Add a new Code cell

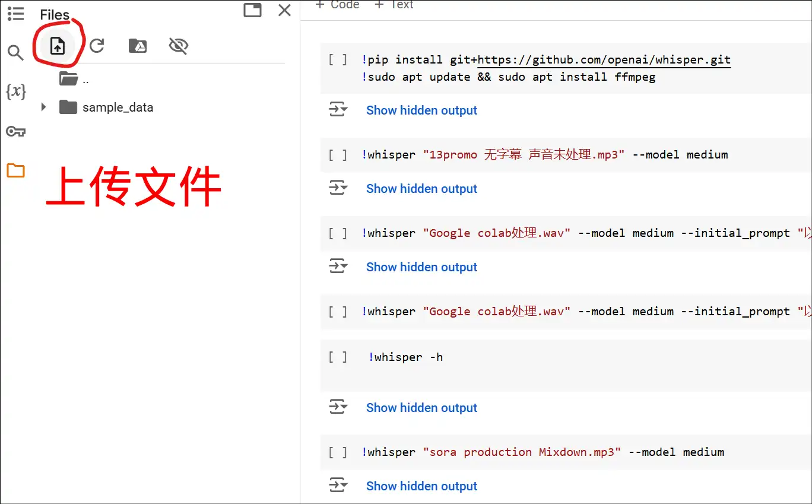(337, 5)
